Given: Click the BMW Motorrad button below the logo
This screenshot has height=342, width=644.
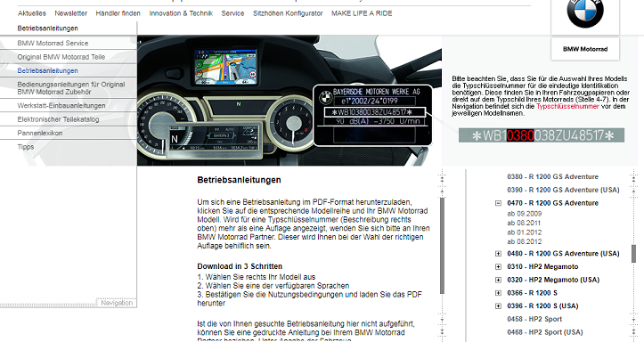Looking at the screenshot, I should (585, 49).
